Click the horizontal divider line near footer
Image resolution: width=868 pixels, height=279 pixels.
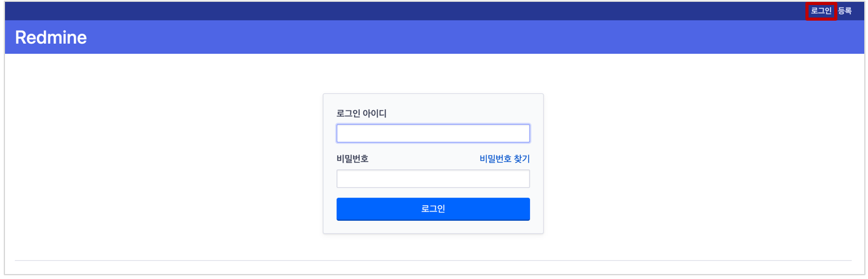pos(433,260)
